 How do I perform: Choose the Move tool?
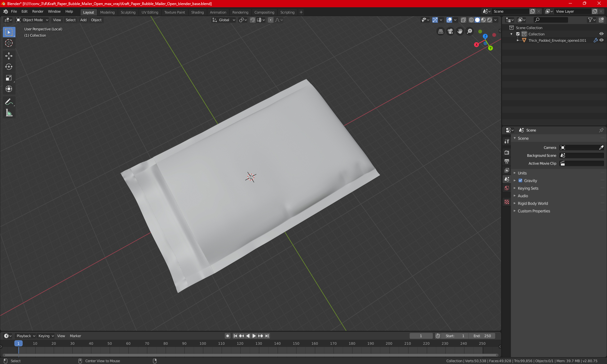[9, 56]
